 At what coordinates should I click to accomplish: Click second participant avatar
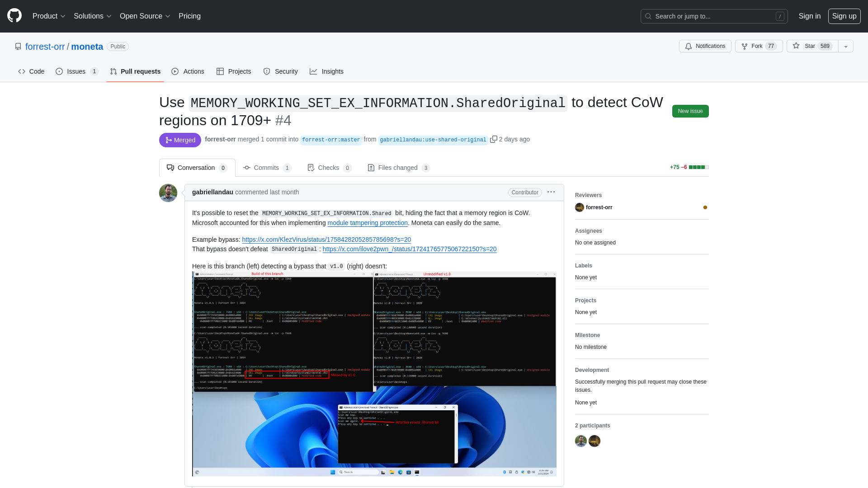594,441
